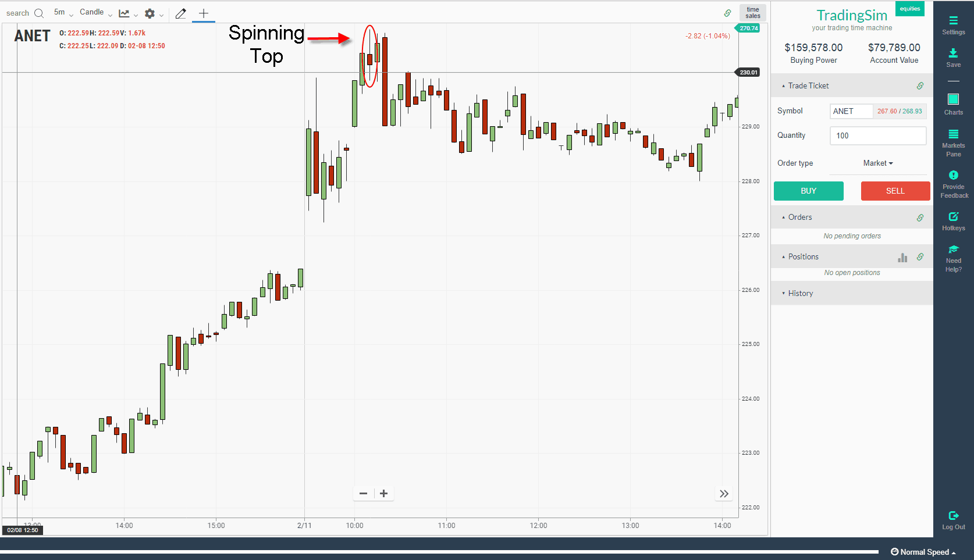Open the Charts panel

point(954,101)
